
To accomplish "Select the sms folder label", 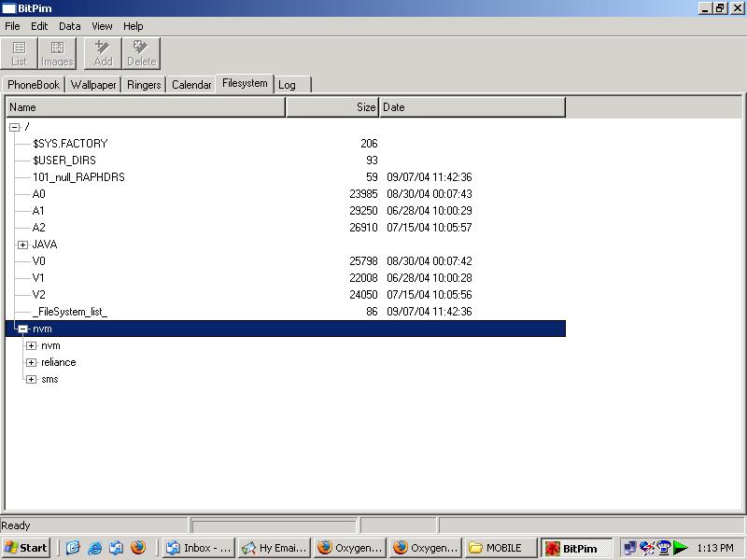I will point(49,379).
